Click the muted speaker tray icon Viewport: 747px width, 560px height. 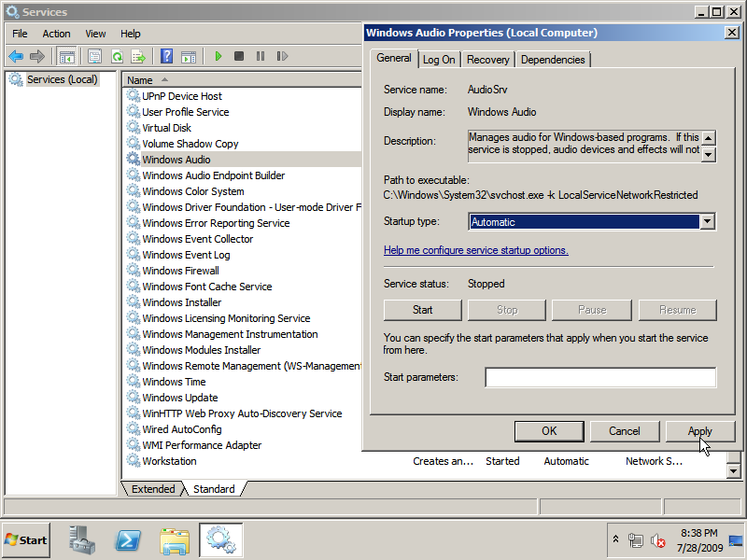[x=658, y=540]
